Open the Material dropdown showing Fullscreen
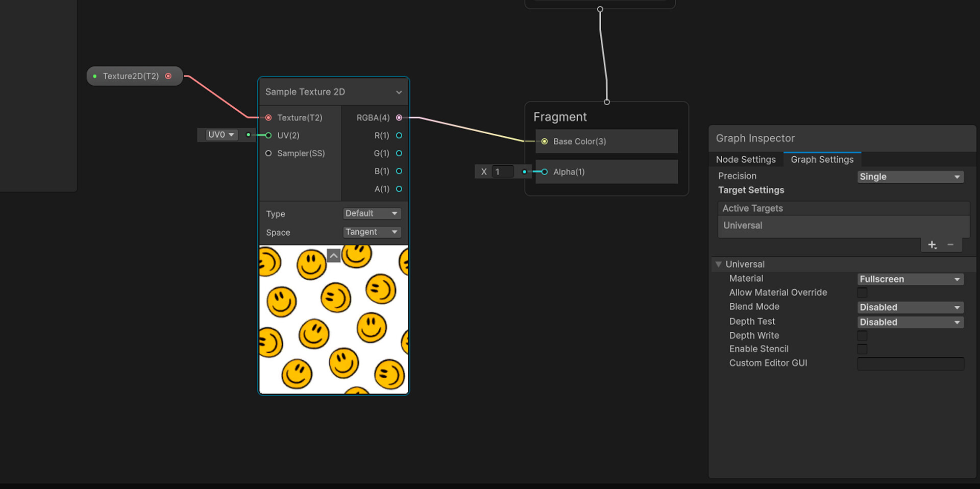 click(x=910, y=279)
